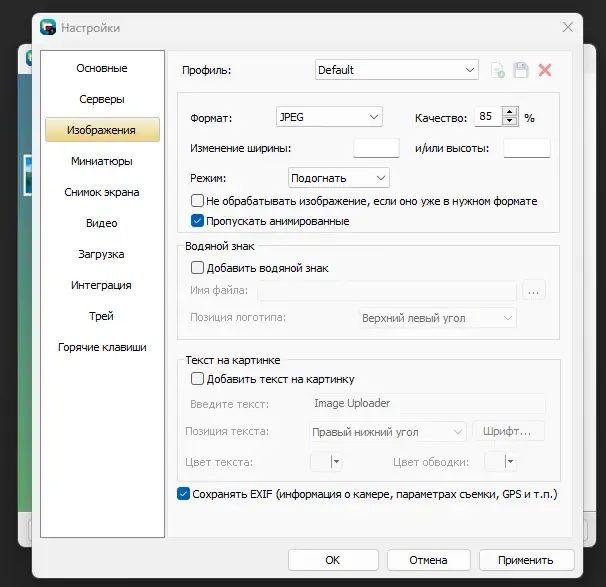Select the Изображения settings section
The width and height of the screenshot is (606, 587).
(x=102, y=130)
